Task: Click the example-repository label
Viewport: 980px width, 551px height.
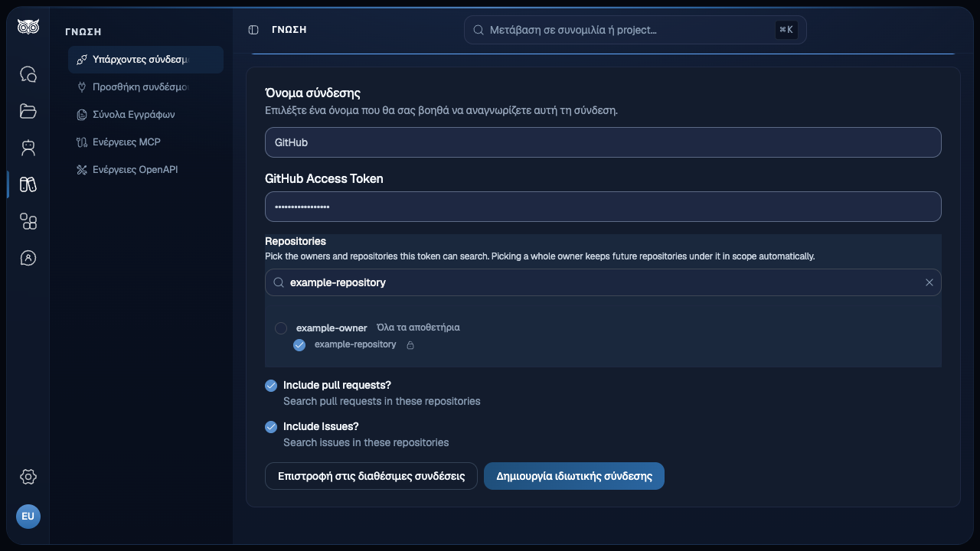Action: [x=355, y=345]
